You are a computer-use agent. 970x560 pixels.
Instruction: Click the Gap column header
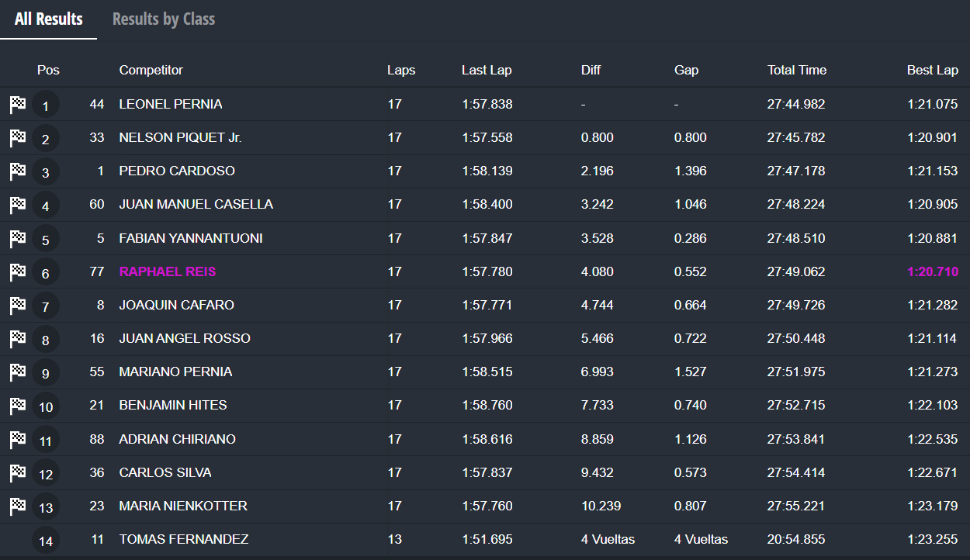[686, 70]
